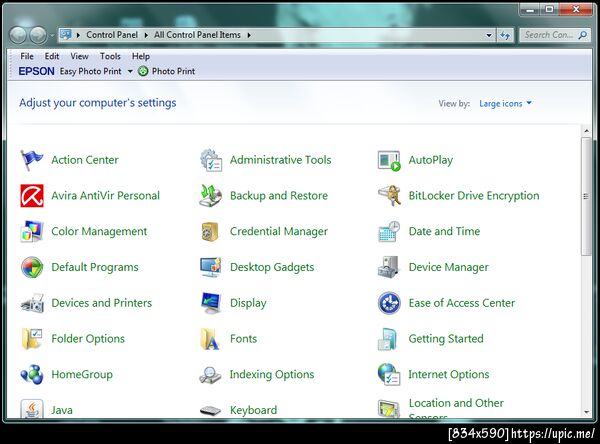The image size is (600, 444).
Task: Click the address bar refresh button
Action: 505,35
